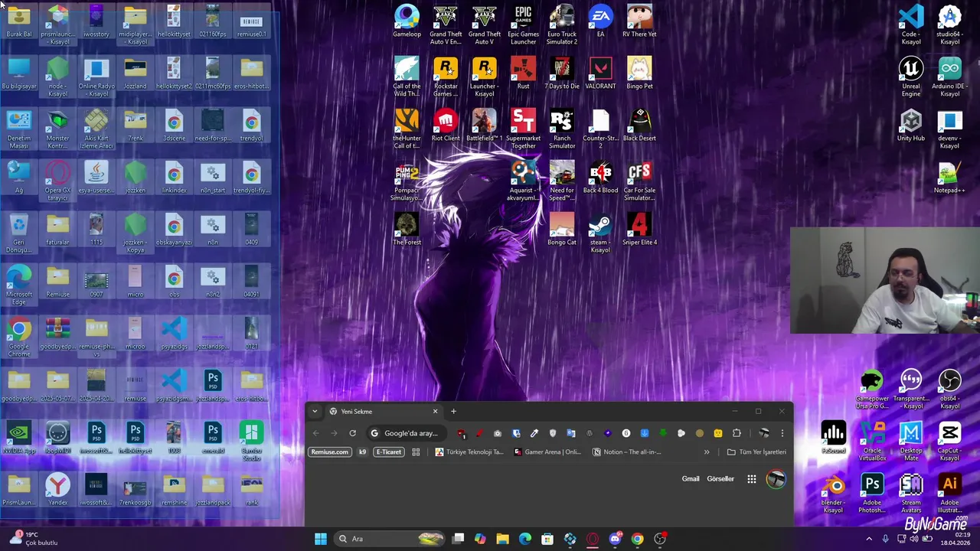Open the Stream Avatars desktop icon

[910, 493]
